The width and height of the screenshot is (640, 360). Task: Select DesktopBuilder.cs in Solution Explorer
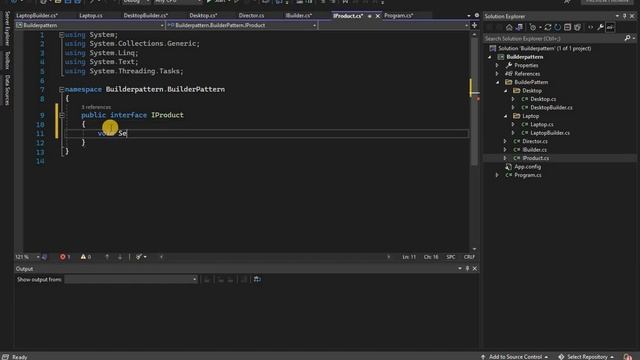[551, 108]
